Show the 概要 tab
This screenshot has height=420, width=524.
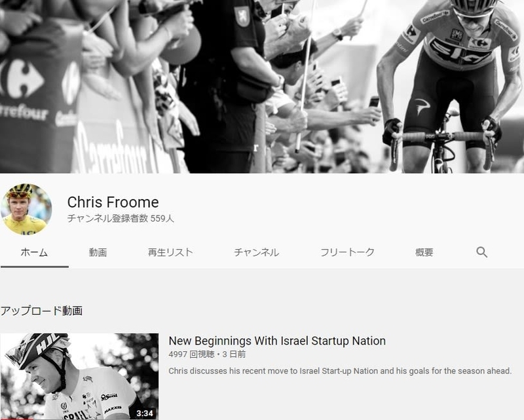(424, 252)
